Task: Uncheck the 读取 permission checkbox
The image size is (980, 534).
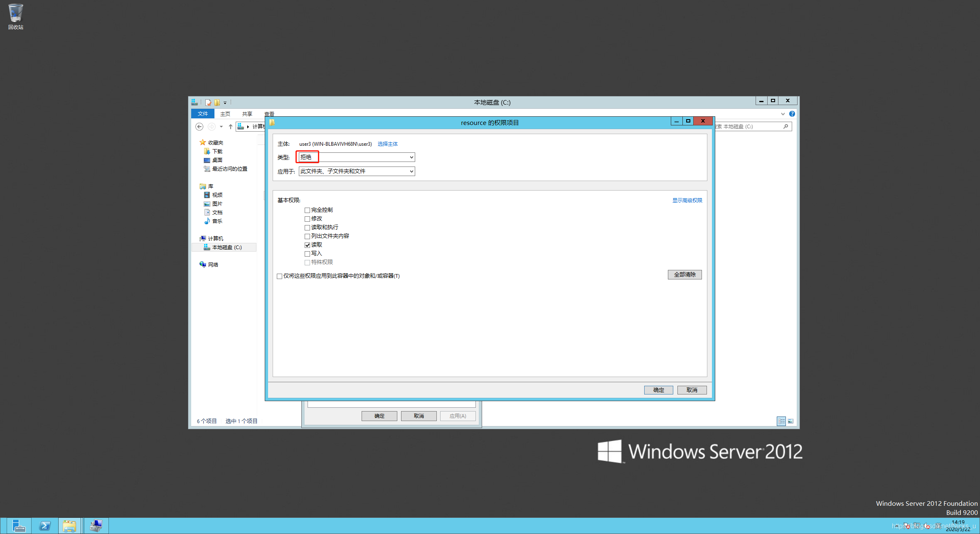Action: coord(308,245)
